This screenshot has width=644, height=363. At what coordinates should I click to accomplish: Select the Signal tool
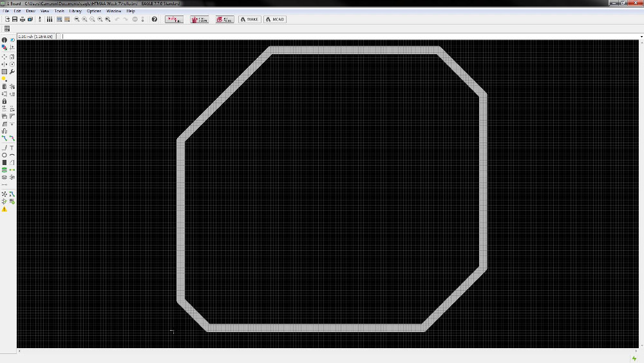click(x=12, y=170)
